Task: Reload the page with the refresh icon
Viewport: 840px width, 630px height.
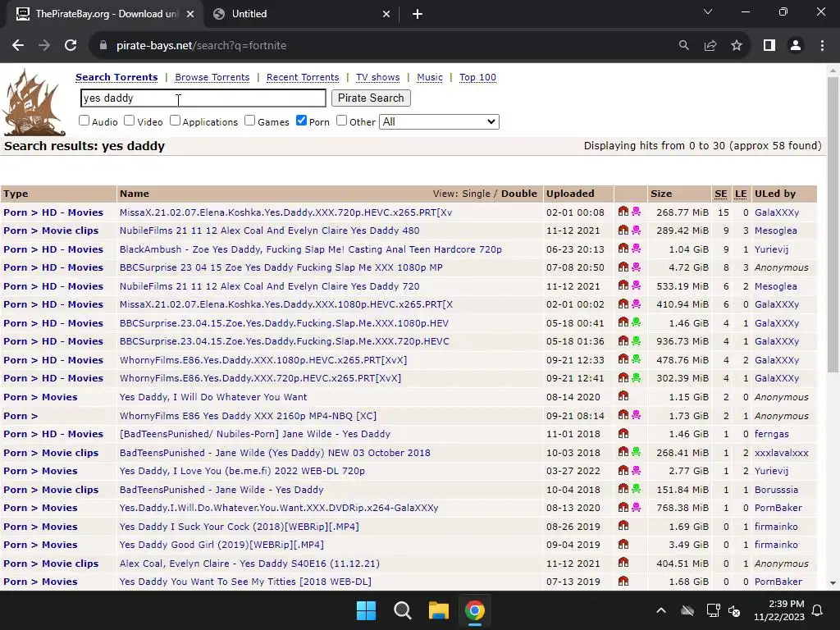Action: pyautogui.click(x=71, y=46)
